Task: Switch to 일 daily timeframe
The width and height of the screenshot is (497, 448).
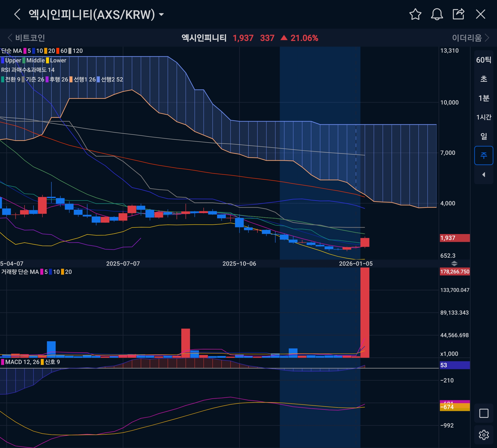Action: 484,136
